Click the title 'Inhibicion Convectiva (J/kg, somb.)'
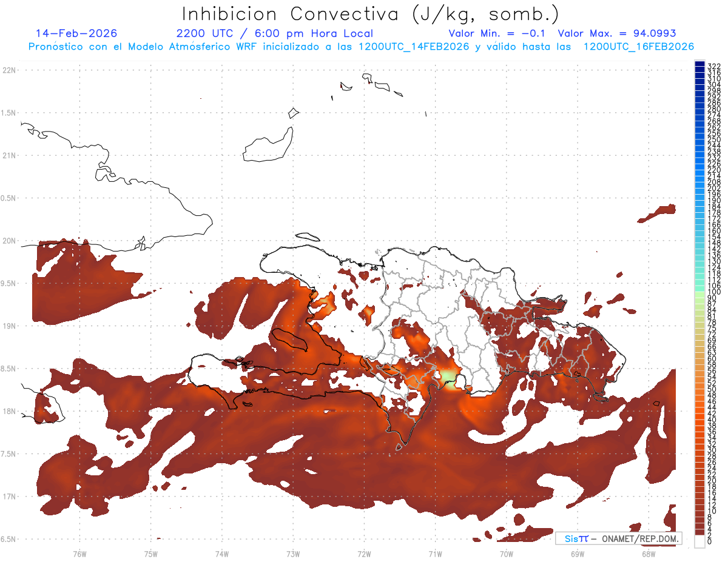Viewport: 728px width, 562px height. [x=371, y=15]
